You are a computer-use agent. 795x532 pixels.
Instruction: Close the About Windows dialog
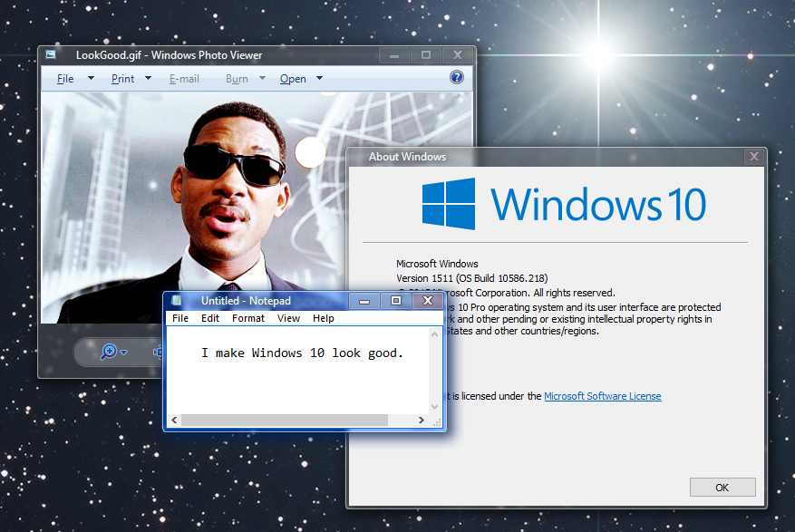(754, 157)
